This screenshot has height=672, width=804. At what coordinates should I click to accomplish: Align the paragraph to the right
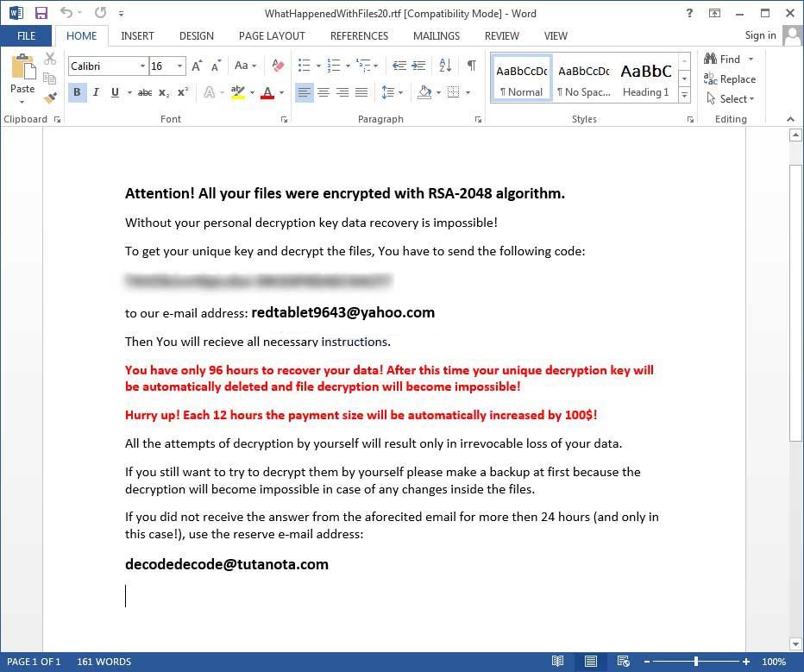pyautogui.click(x=342, y=93)
